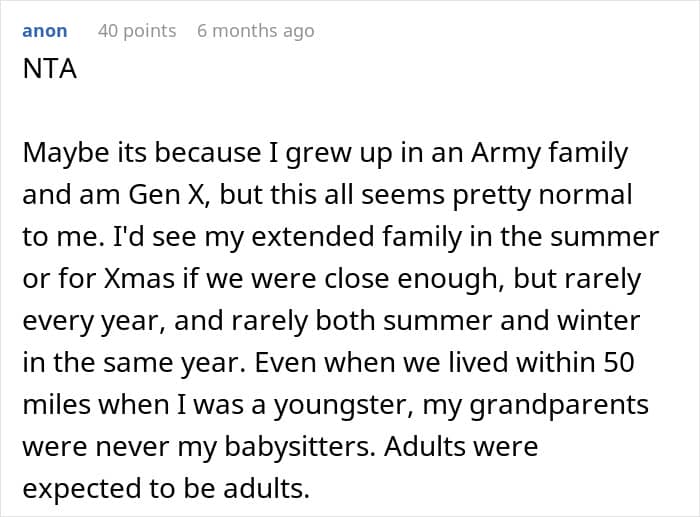Click the words Gen X
Viewport: 700px width, 517px height.
point(169,195)
